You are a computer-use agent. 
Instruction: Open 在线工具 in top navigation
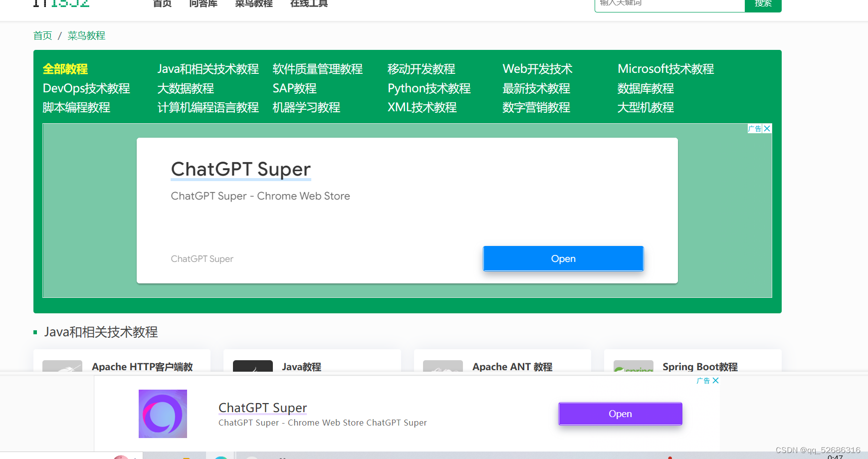[309, 3]
